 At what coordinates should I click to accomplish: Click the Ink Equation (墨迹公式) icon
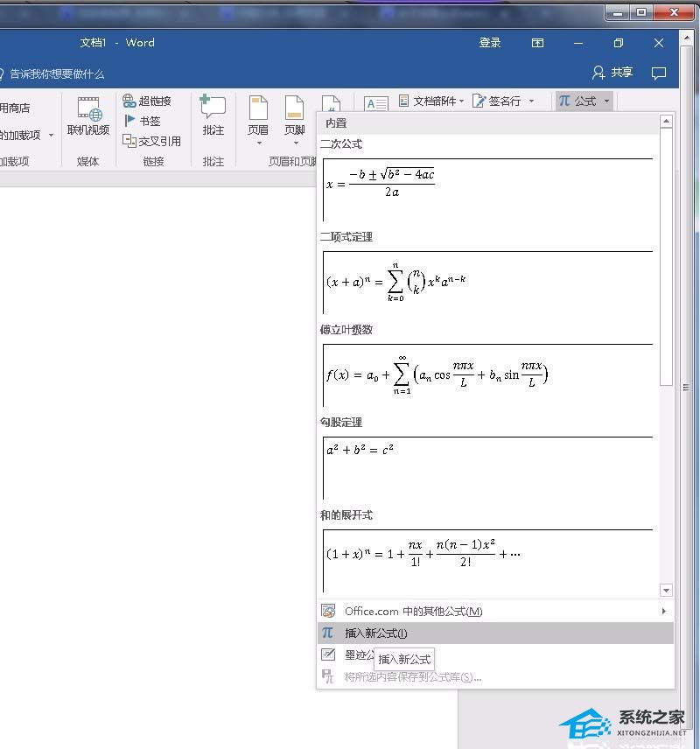point(328,654)
